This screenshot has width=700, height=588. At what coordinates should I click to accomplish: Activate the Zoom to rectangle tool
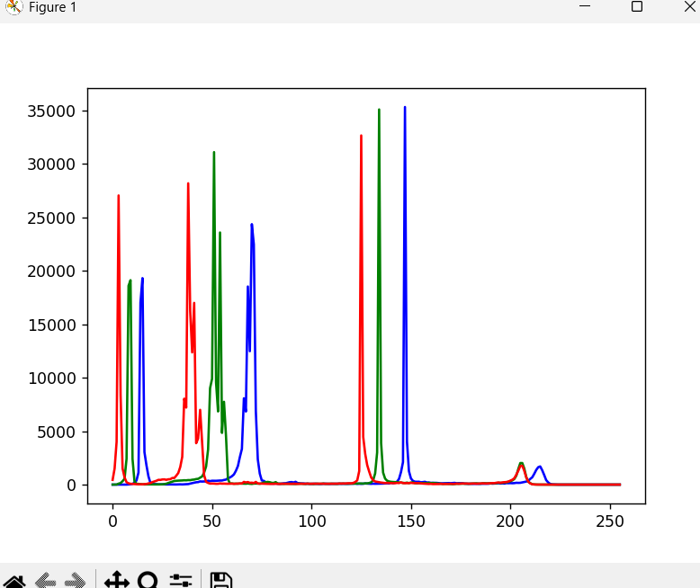[148, 581]
